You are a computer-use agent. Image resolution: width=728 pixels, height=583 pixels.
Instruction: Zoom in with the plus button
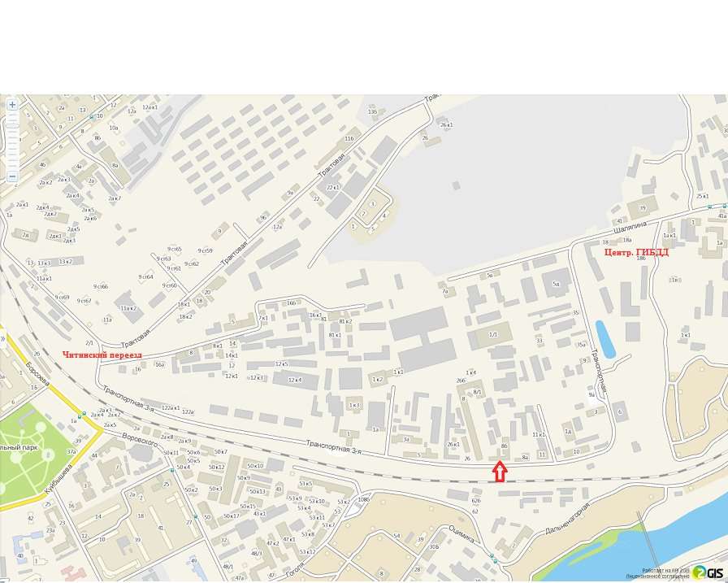(x=12, y=105)
